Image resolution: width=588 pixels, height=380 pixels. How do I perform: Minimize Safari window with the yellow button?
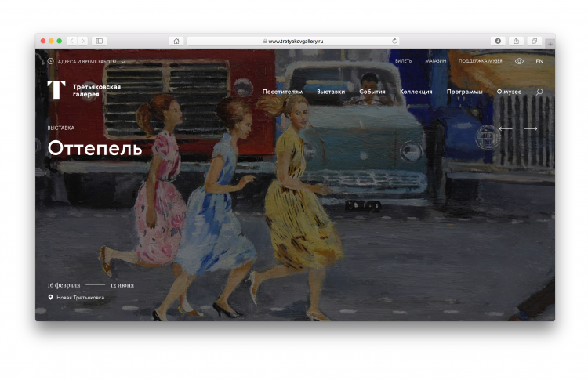(52, 41)
